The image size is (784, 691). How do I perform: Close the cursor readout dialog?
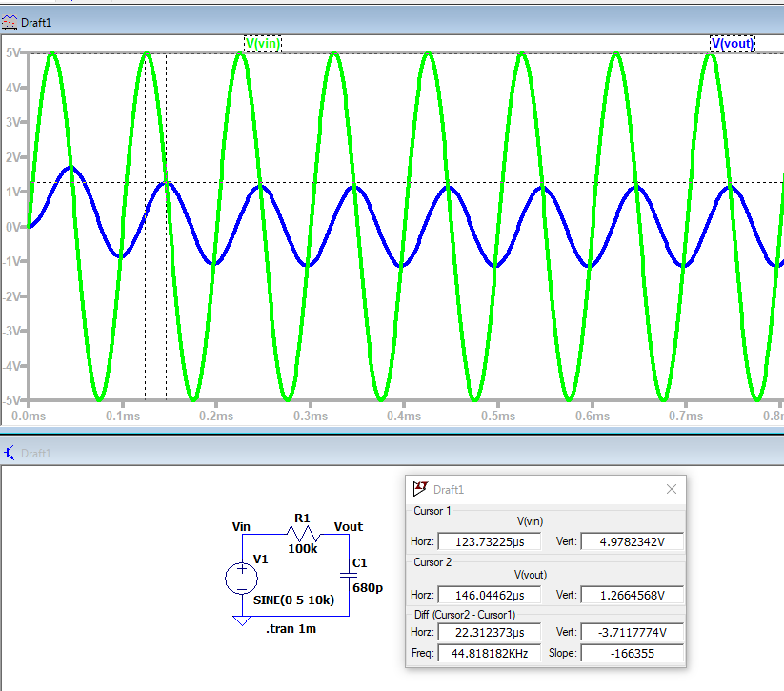pyautogui.click(x=671, y=489)
